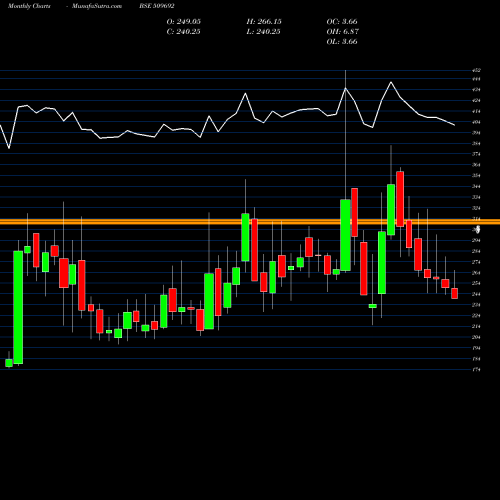Click the high price H: 266.15

[x=264, y=22]
